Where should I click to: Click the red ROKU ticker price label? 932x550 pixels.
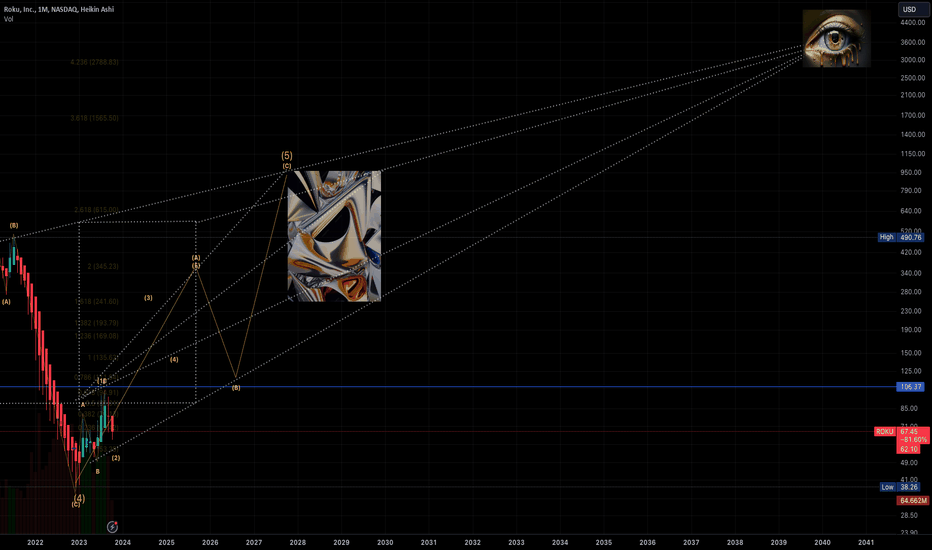(x=884, y=432)
